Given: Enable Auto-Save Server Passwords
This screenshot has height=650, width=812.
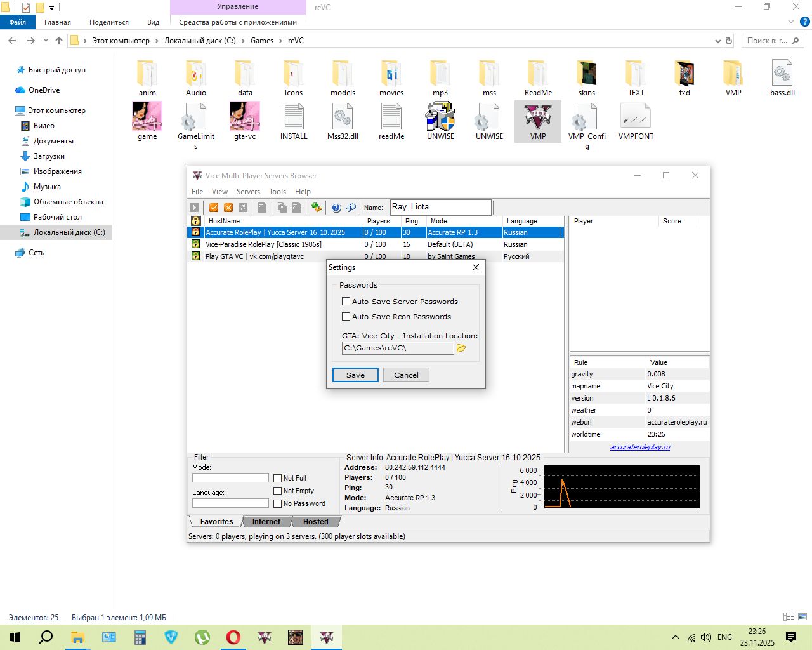Looking at the screenshot, I should tap(346, 302).
